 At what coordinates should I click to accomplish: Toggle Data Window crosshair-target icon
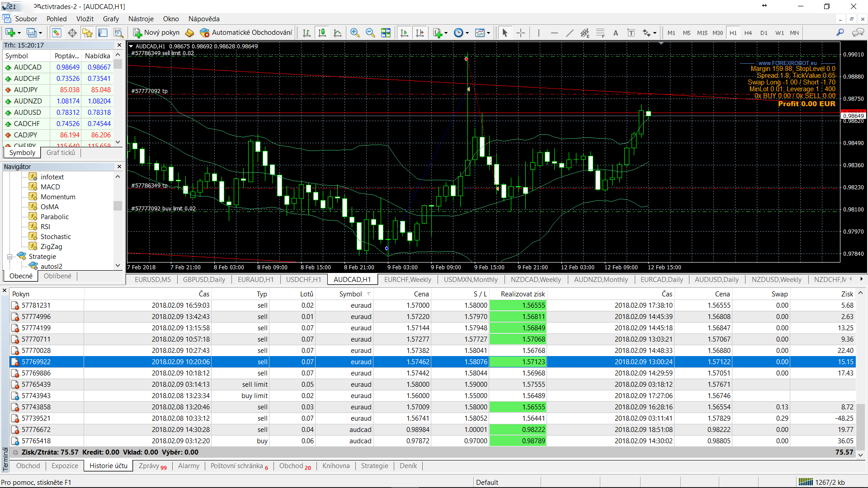coord(72,33)
